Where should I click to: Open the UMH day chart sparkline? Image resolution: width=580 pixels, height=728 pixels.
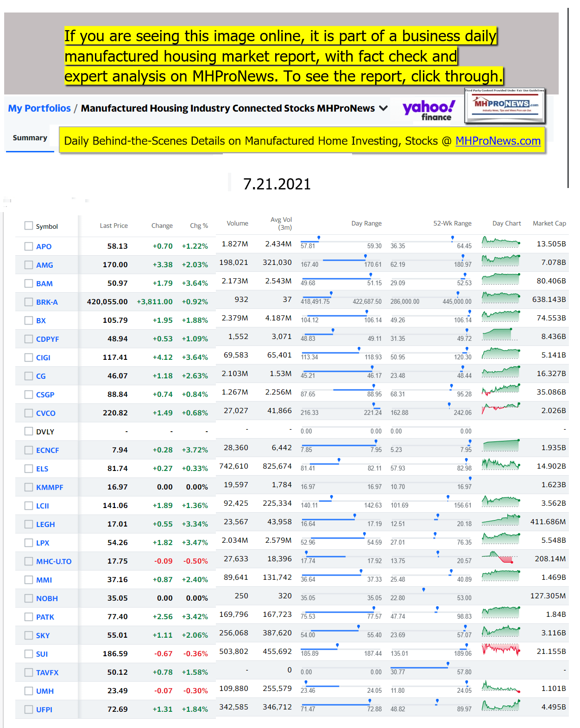pyautogui.click(x=501, y=686)
